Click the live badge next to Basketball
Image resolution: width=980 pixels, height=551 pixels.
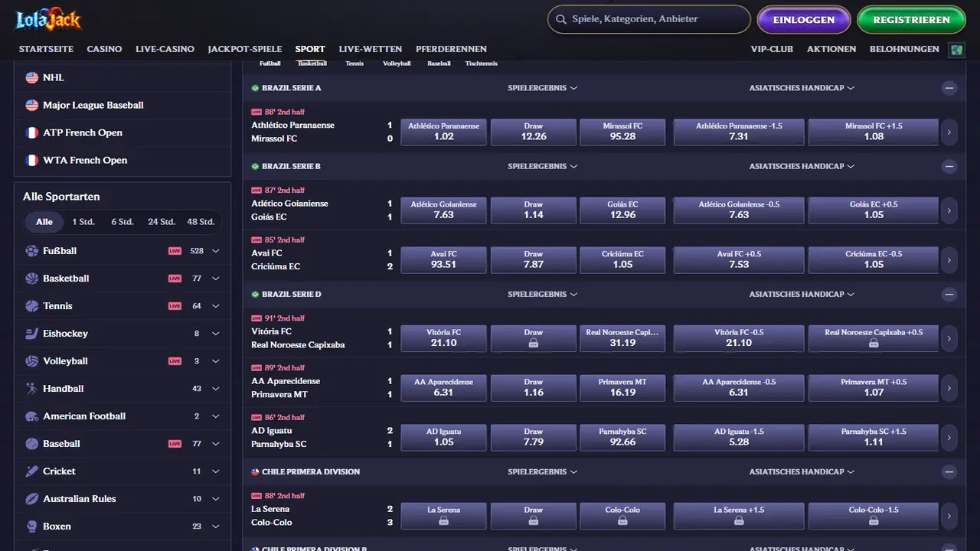pyautogui.click(x=175, y=279)
